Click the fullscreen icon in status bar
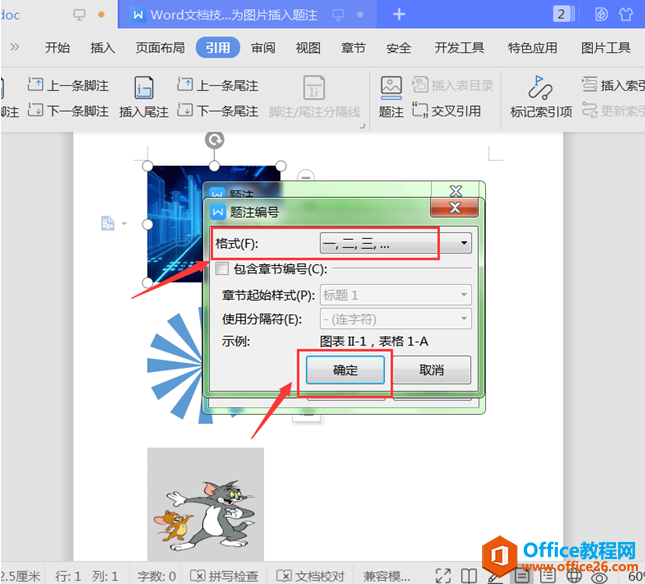The height and width of the screenshot is (584, 645). point(443,576)
